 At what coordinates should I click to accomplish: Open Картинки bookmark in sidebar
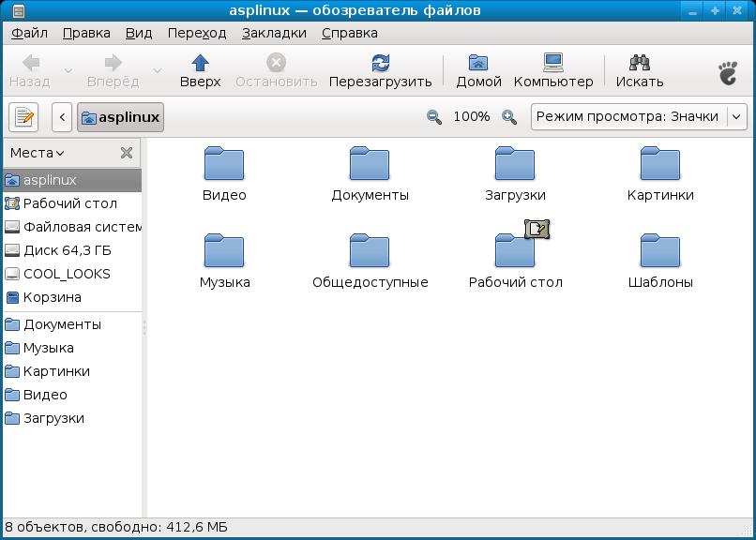tap(72, 371)
